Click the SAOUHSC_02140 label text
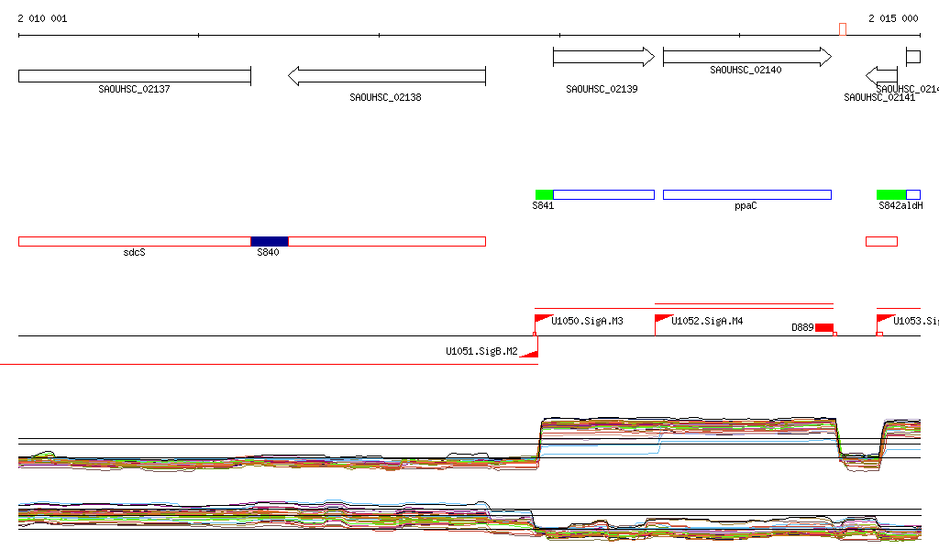 746,70
